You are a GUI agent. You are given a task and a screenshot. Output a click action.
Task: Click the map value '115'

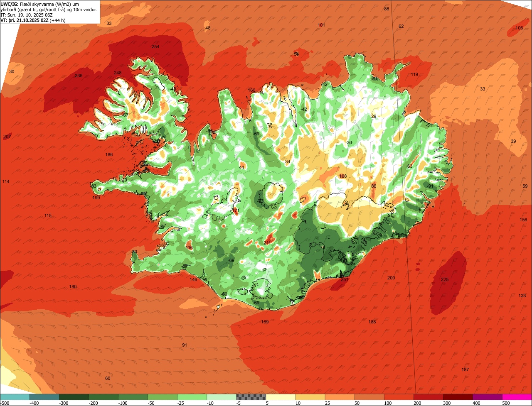click(48, 215)
